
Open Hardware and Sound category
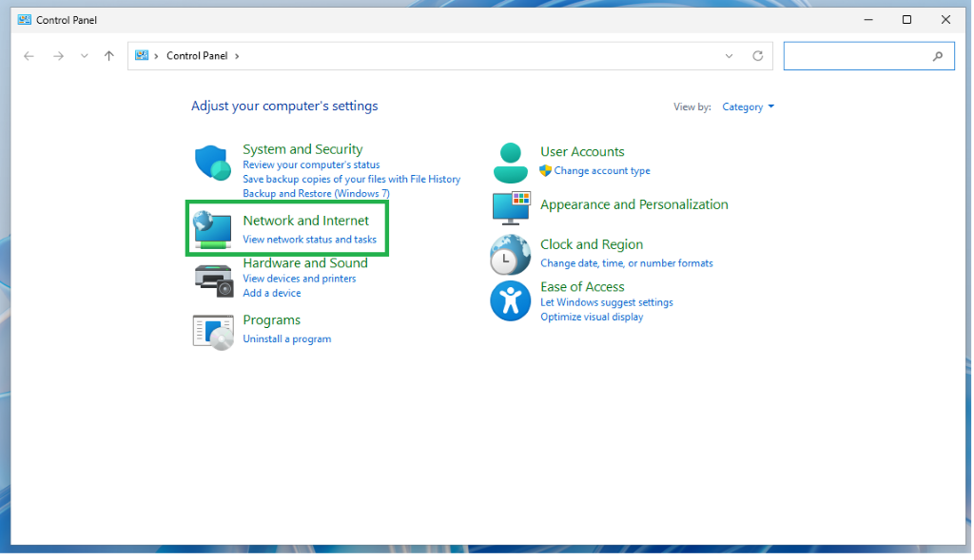[305, 262]
